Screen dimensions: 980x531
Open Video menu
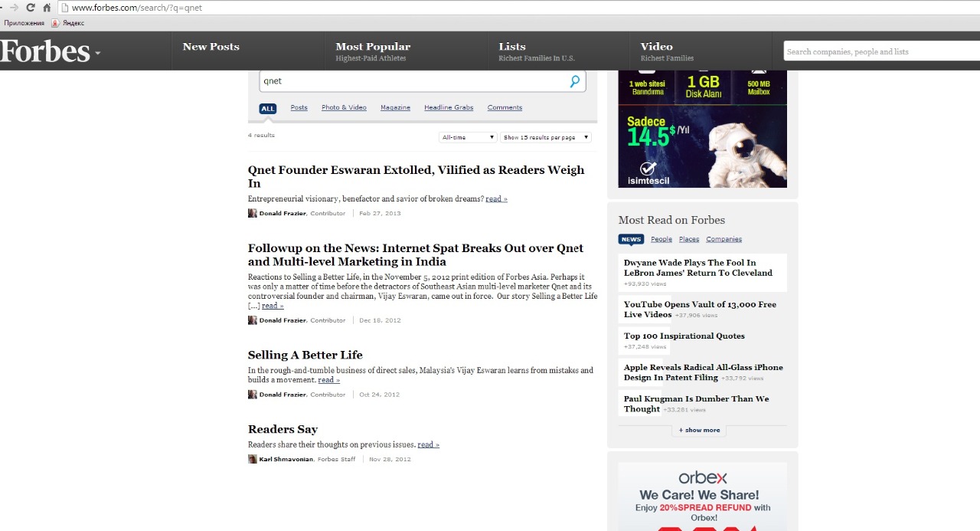(x=656, y=47)
